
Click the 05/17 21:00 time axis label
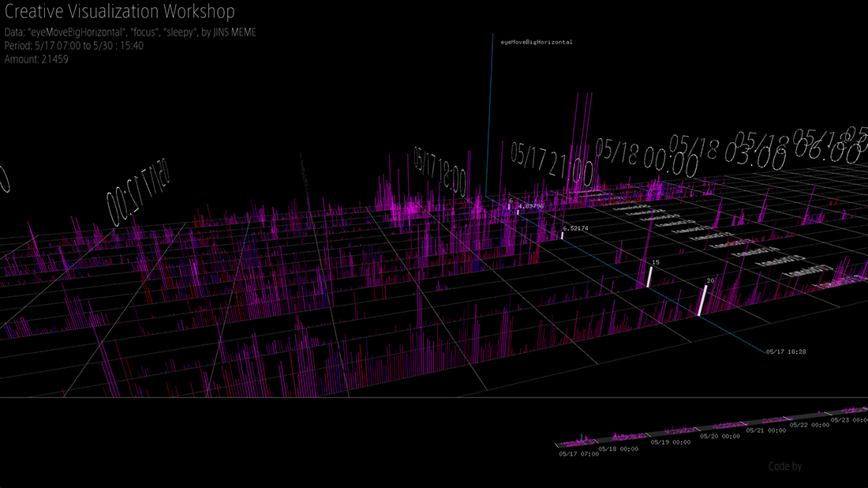552,164
